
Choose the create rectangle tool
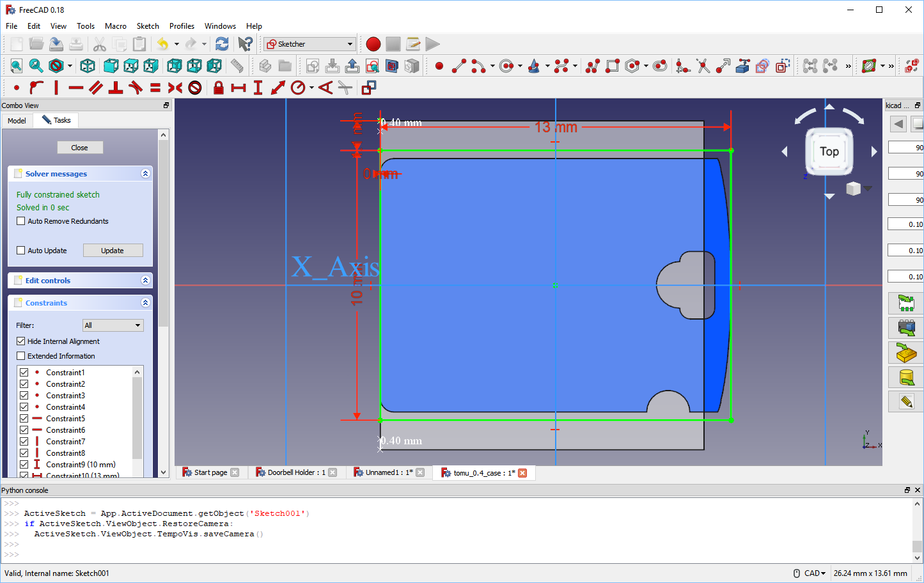coord(613,66)
